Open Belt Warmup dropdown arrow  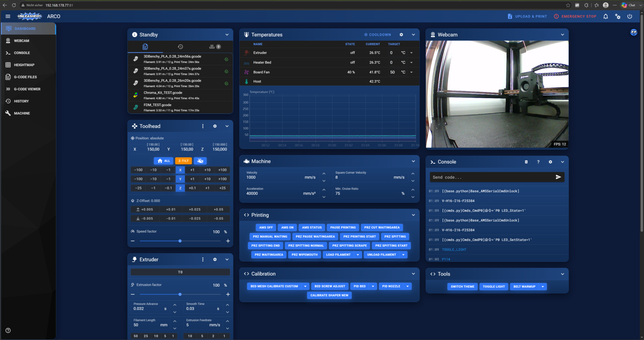543,287
